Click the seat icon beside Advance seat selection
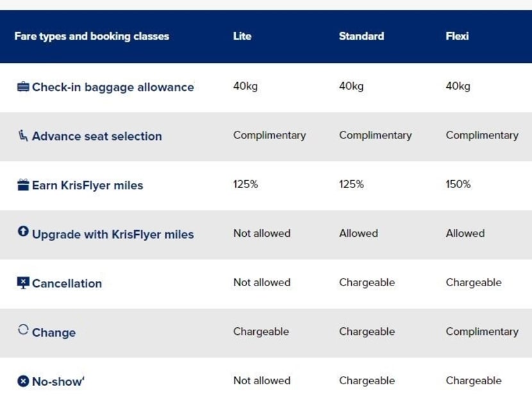 click(23, 135)
